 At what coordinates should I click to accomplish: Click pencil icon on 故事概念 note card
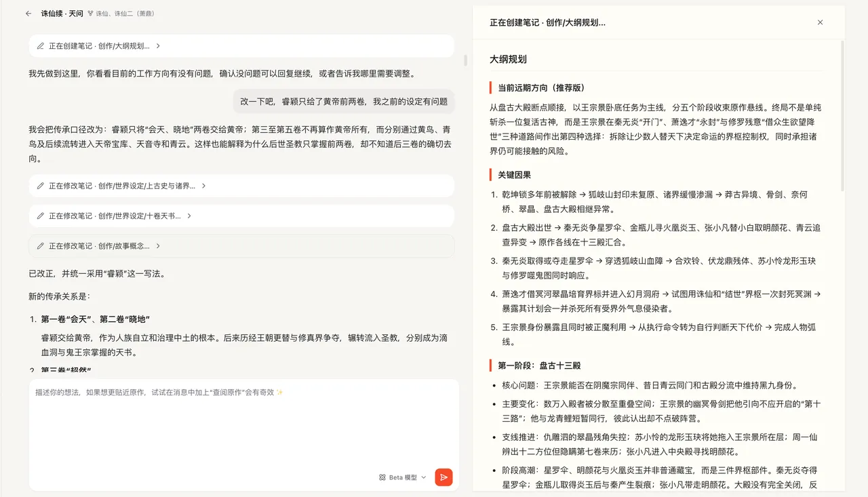click(x=41, y=246)
